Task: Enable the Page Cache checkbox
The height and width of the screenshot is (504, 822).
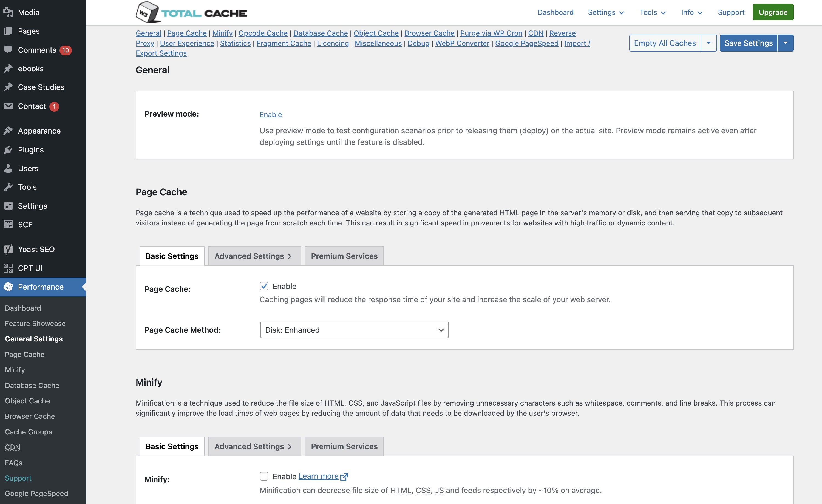Action: point(264,286)
